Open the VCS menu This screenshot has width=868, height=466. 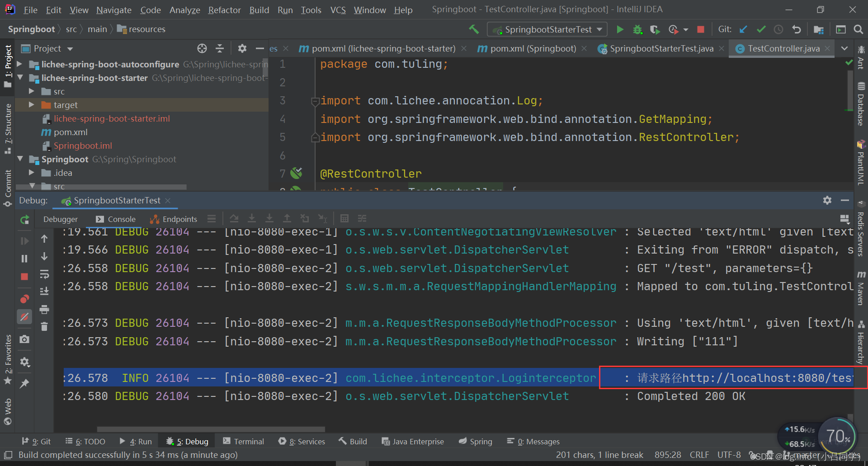coord(338,9)
